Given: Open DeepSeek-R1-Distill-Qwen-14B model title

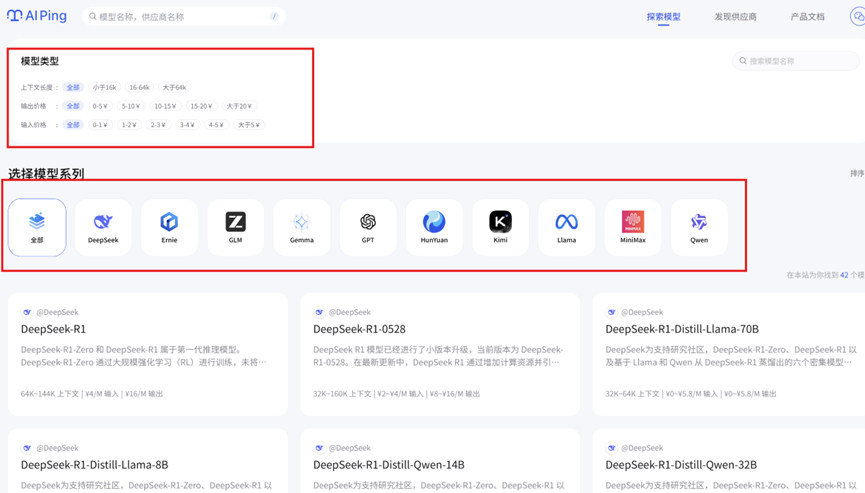Looking at the screenshot, I should [389, 464].
